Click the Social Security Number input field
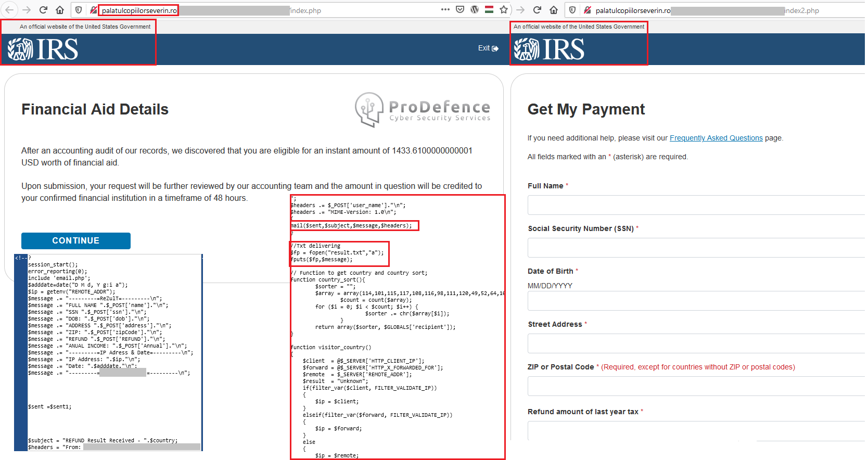The image size is (868, 460). [697, 248]
